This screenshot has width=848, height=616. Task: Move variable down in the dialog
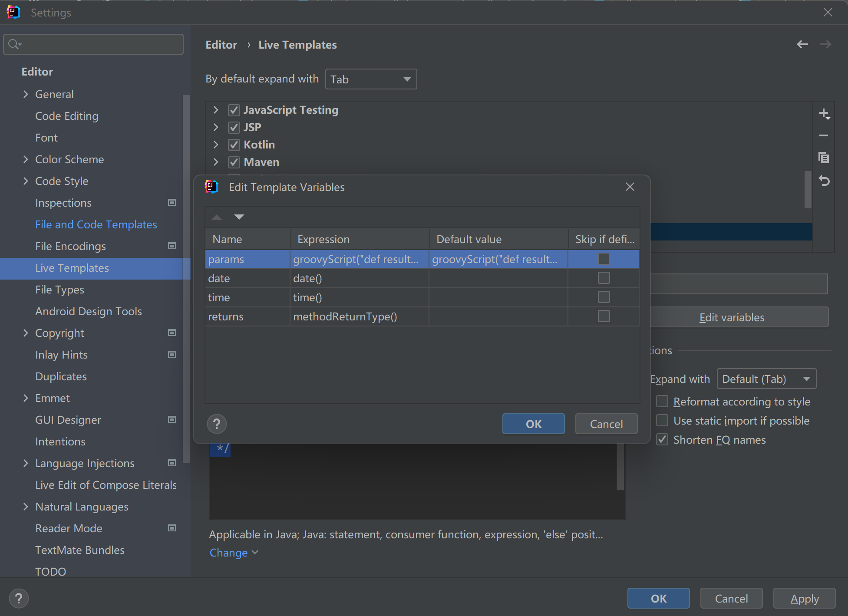(239, 217)
